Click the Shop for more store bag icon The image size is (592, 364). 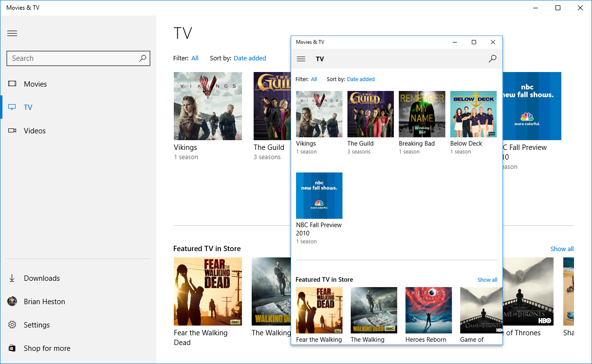coord(12,348)
